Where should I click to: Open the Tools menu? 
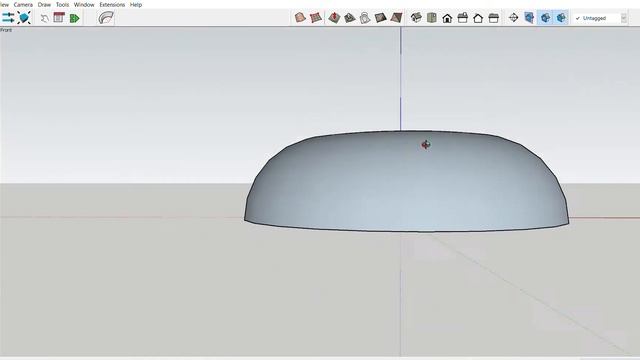[x=62, y=4]
